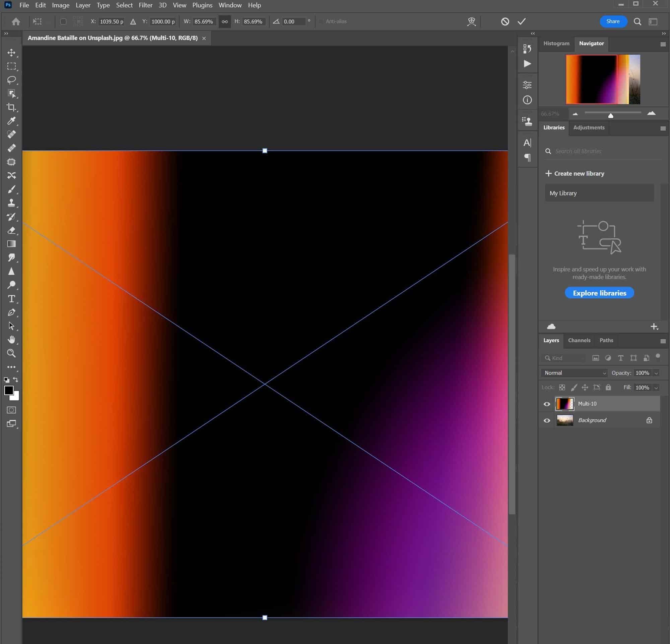Activate the Crop tool
This screenshot has height=644, width=670.
pyautogui.click(x=12, y=107)
